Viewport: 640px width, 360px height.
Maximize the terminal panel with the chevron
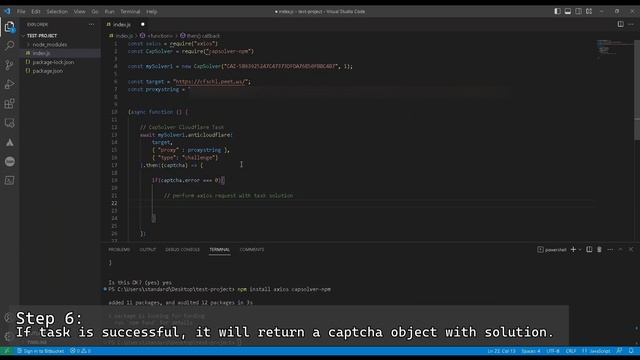pos(620,249)
